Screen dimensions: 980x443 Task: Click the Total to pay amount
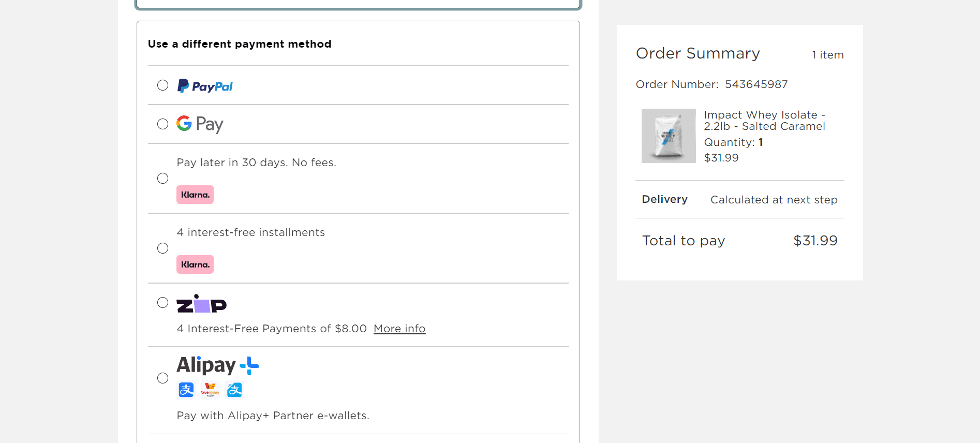[x=815, y=240]
